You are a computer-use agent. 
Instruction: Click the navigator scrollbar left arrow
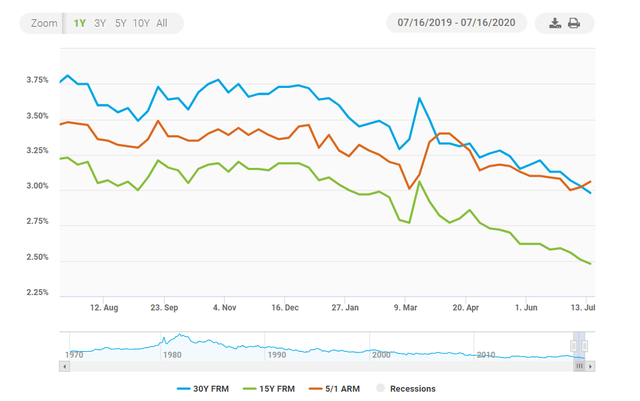click(65, 367)
